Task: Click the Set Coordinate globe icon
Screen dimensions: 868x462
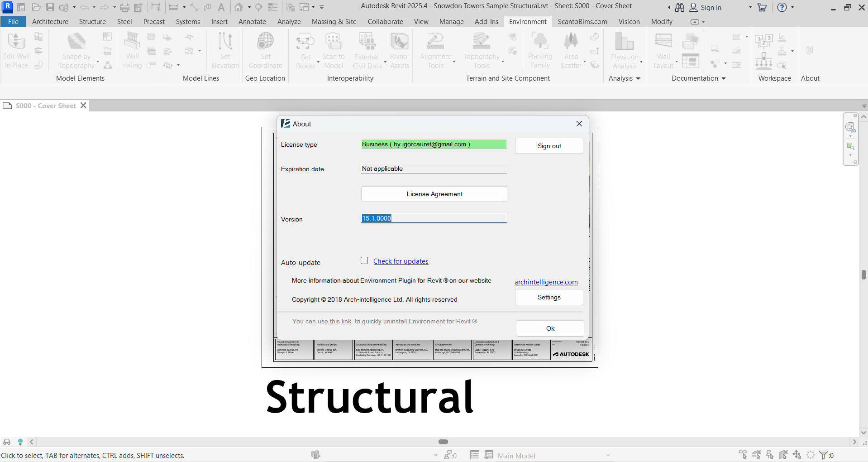Action: [x=265, y=41]
